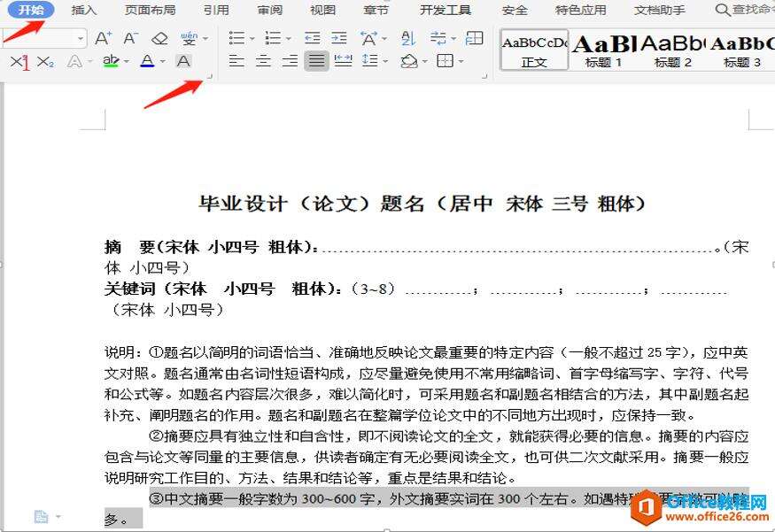Apply the 标题 1 style
Screen dimensions: 775x532
click(x=603, y=50)
